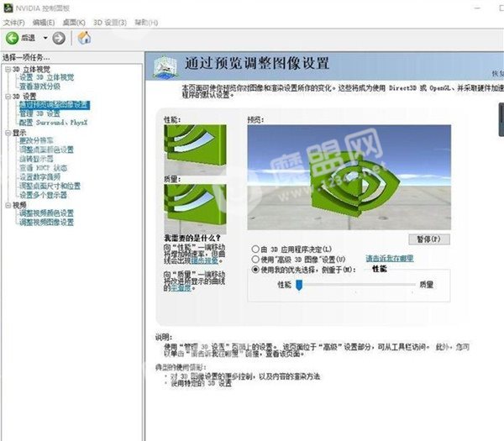
Task: Open 管理 3D 设置 page
Action: (x=39, y=113)
